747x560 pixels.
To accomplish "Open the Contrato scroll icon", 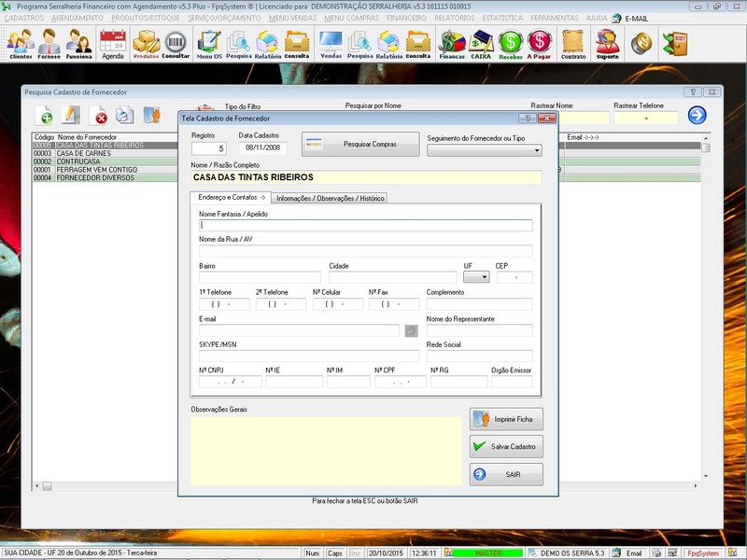I will [573, 44].
